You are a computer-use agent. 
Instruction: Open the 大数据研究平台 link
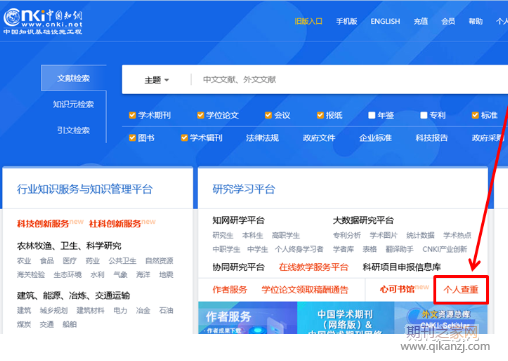[363, 220]
